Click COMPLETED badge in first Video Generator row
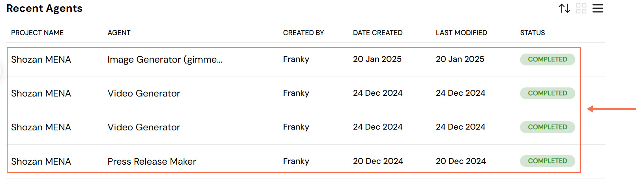 547,93
